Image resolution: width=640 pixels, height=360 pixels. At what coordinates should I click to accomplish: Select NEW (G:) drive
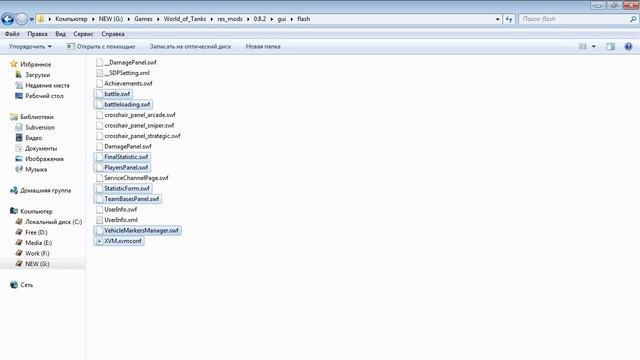point(32,264)
